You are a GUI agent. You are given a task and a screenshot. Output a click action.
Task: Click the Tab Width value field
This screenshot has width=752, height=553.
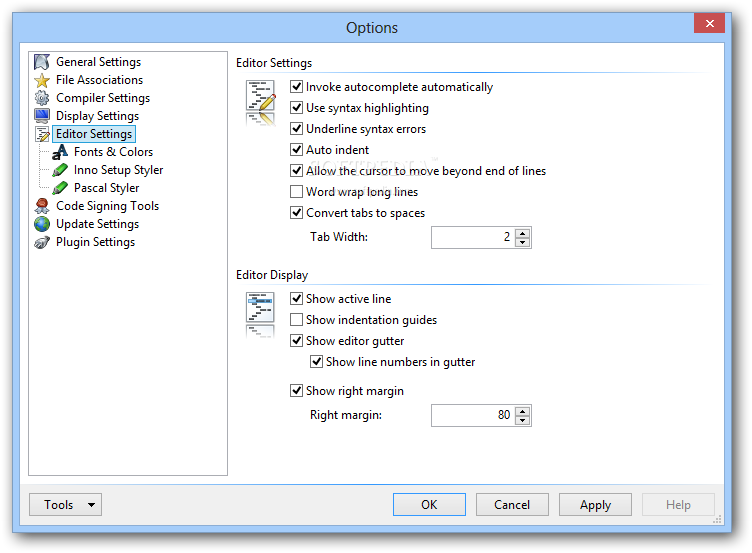click(473, 237)
